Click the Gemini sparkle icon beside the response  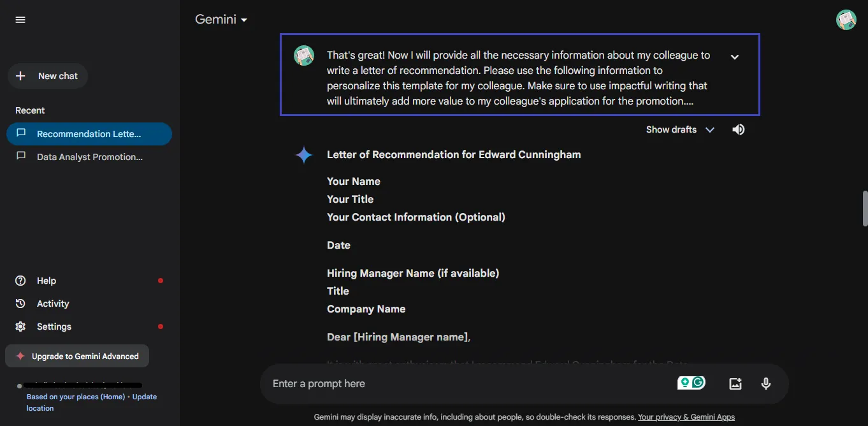[304, 154]
